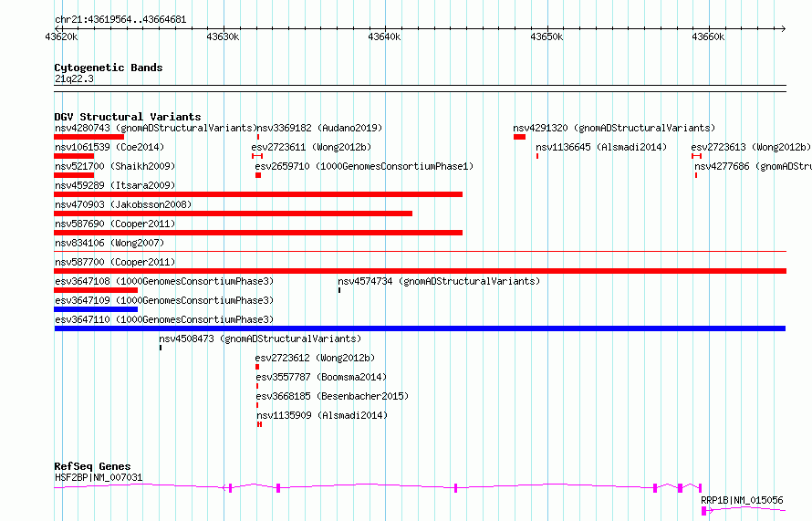Select the red marker under nsv1135909
This screenshot has height=521, width=812.
[259, 424]
